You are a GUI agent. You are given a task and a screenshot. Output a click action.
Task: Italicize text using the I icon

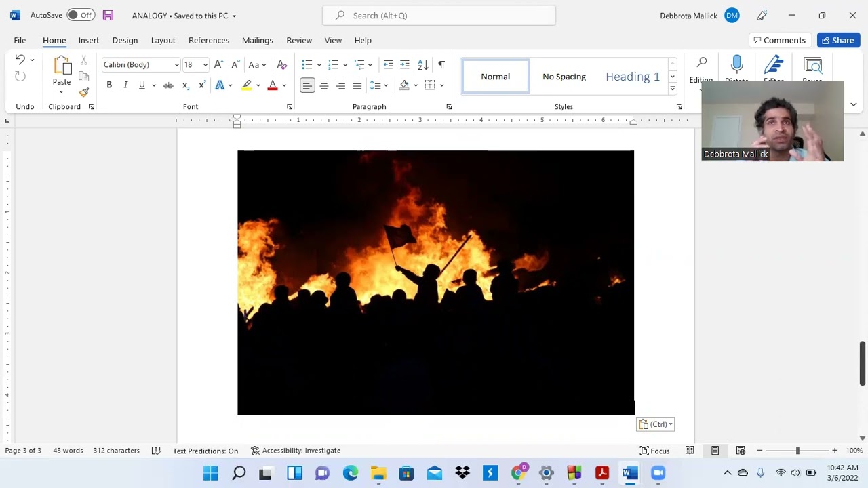pos(125,85)
